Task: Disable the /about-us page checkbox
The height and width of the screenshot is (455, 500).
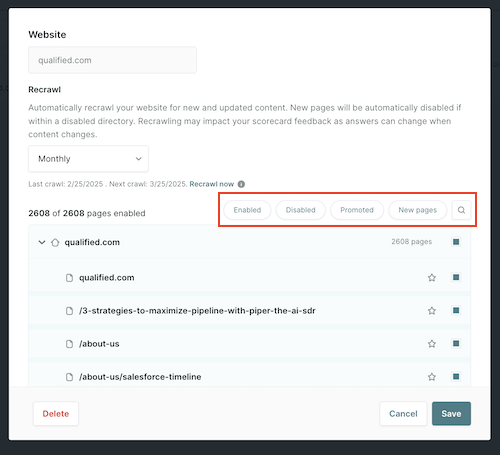Action: [456, 343]
